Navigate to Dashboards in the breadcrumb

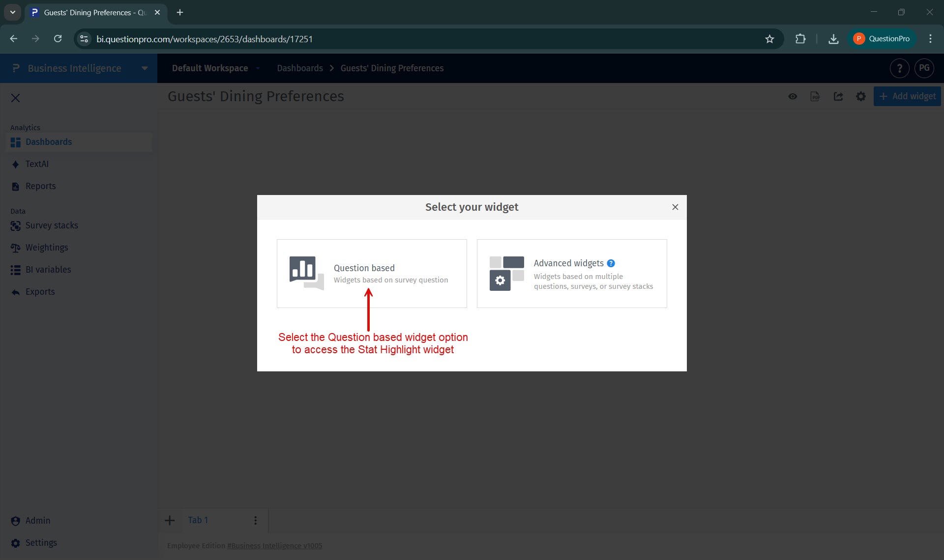pyautogui.click(x=299, y=68)
